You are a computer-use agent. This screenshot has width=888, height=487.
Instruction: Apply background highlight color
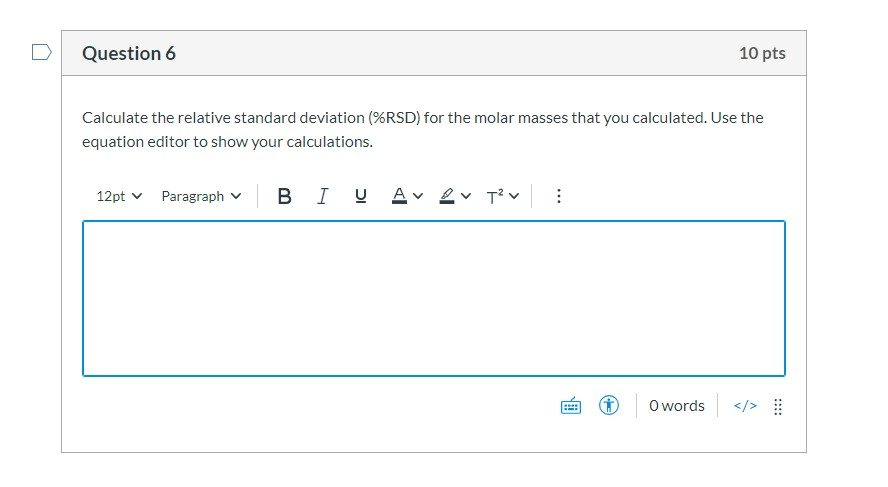447,196
